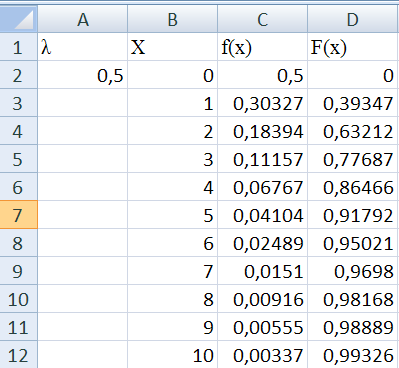Select cell D2 containing 0

pyautogui.click(x=353, y=75)
